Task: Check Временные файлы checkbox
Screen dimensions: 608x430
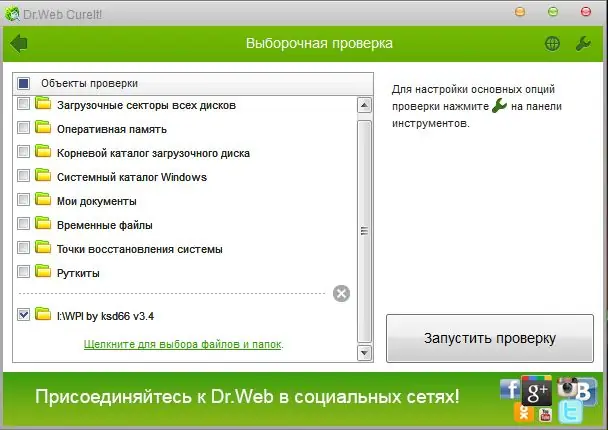Action: coord(24,224)
